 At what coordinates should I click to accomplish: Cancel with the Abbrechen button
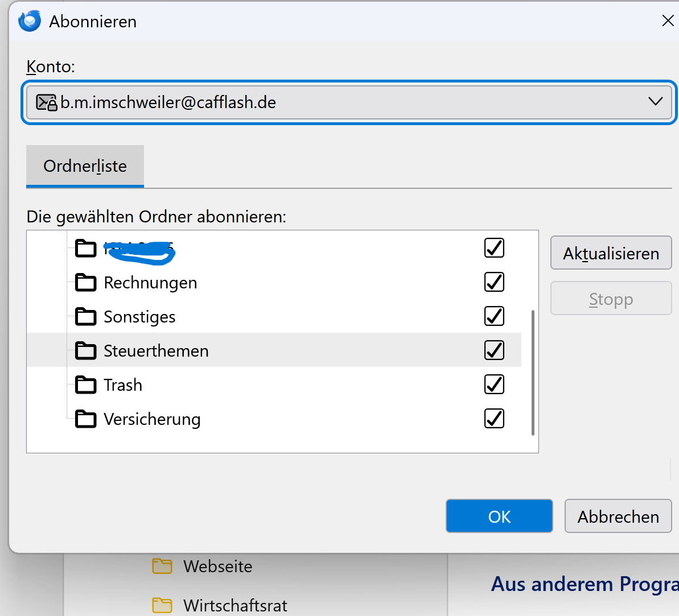618,516
